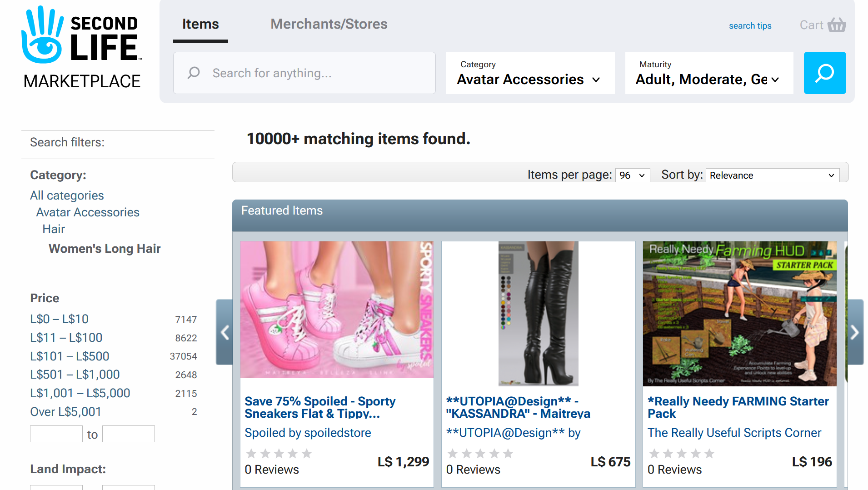Click the Cart text link
Viewport: 868px width, 490px height.
click(x=811, y=25)
